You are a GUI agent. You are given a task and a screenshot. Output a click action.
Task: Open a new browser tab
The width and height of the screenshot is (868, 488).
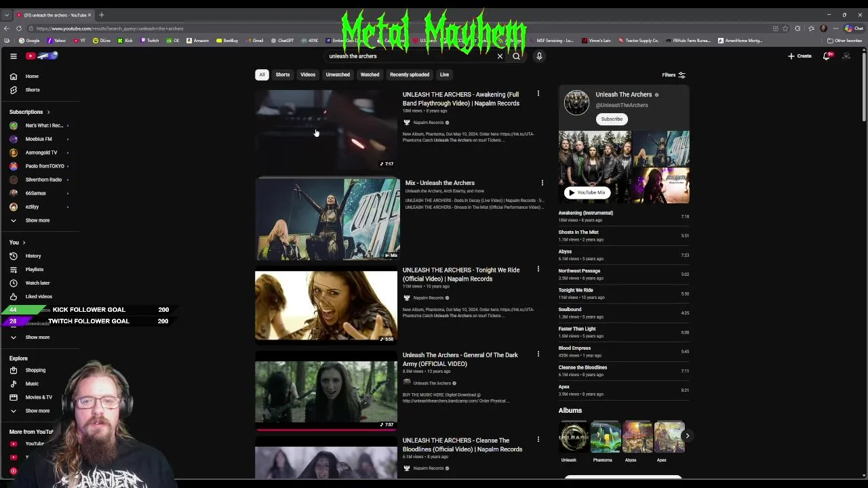tap(102, 15)
